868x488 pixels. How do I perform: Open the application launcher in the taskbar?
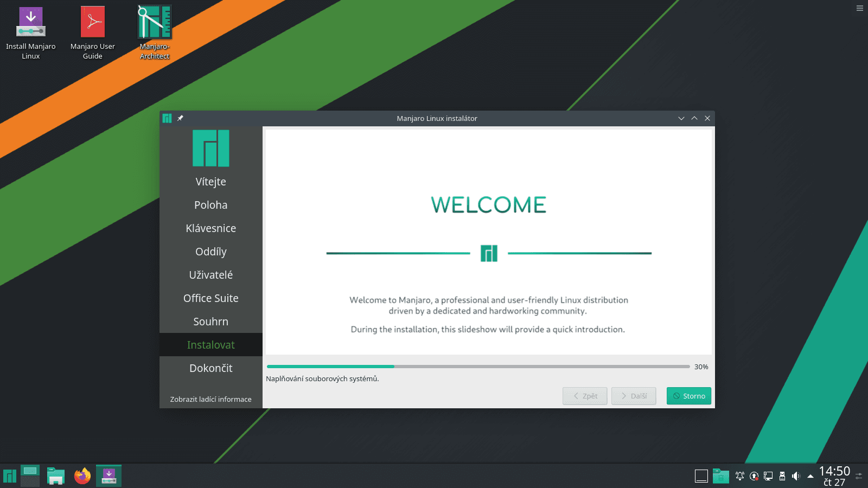click(x=9, y=476)
